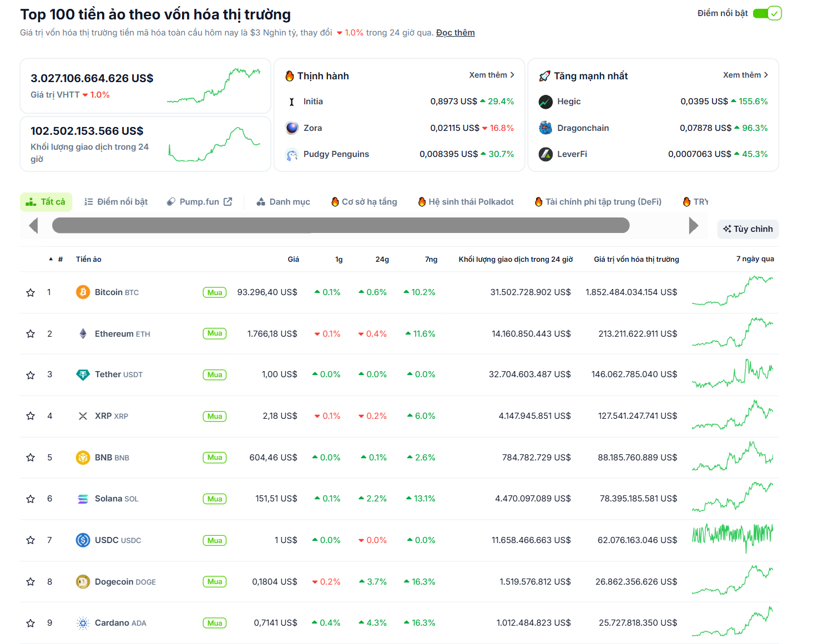
Task: Star Tether as favorite
Action: (x=31, y=375)
